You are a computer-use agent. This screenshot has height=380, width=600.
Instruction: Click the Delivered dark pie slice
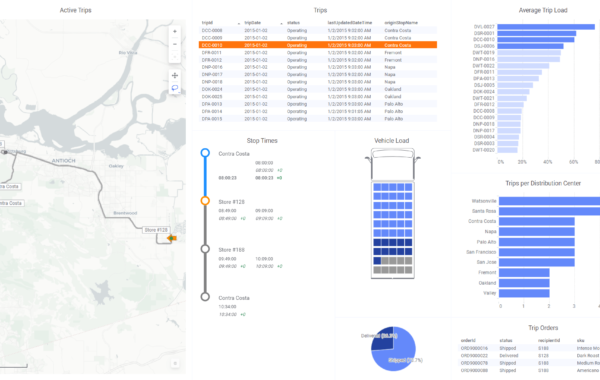click(x=383, y=338)
